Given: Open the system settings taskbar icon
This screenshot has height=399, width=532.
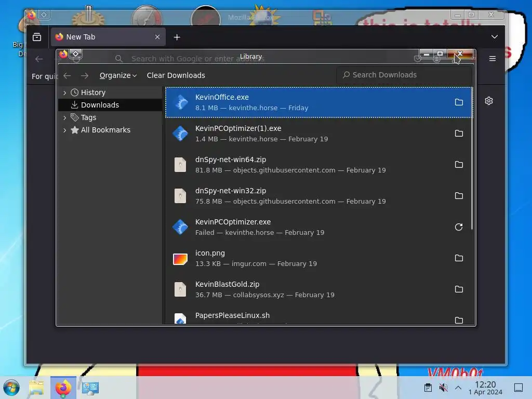Looking at the screenshot, I should point(90,388).
